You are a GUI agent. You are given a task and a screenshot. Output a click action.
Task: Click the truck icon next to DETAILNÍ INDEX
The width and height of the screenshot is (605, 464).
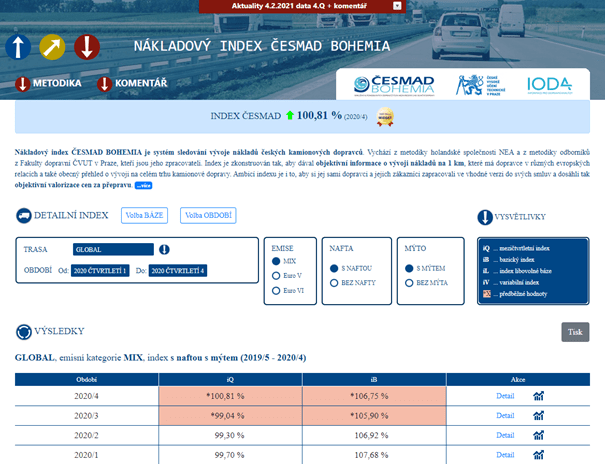(24, 216)
